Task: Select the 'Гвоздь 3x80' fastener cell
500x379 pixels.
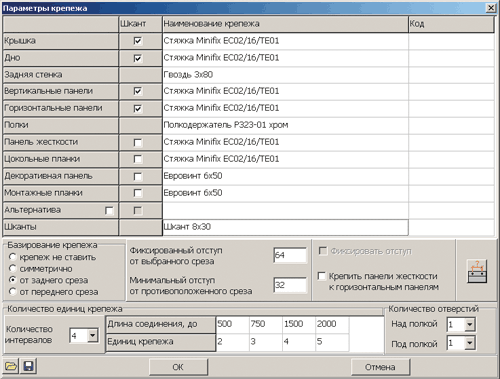Action: tap(285, 75)
